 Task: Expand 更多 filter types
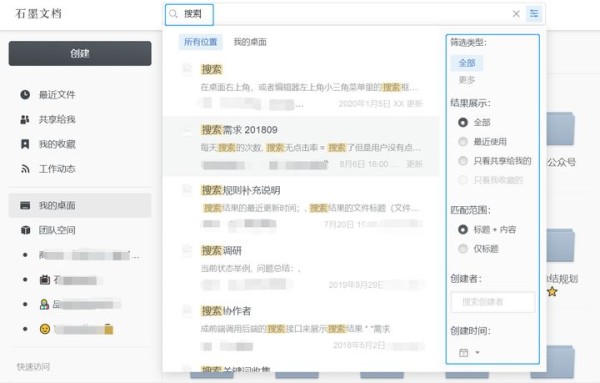[467, 80]
